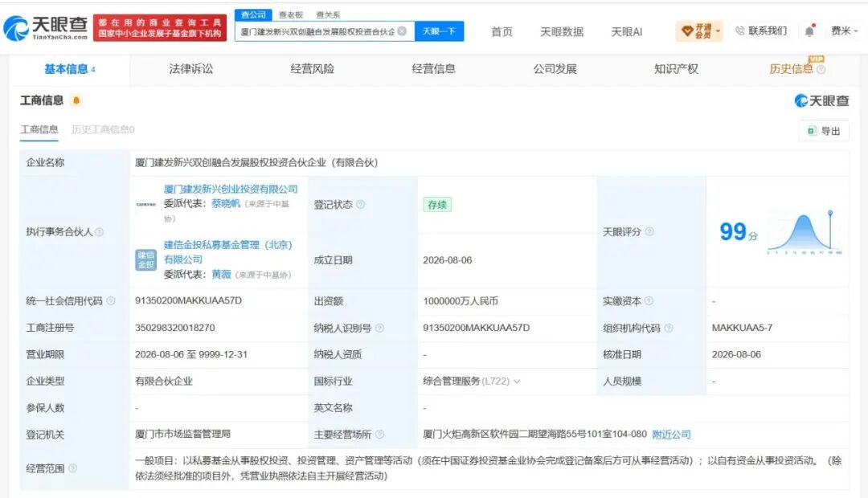The height and width of the screenshot is (498, 868).
Task: Select the 历史工商信息0 sub-tab
Action: pyautogui.click(x=103, y=129)
